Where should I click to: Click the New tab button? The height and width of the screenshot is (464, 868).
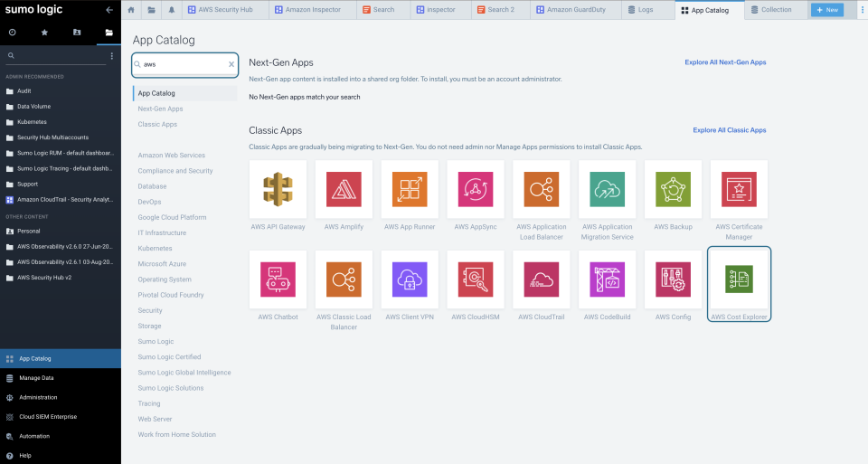827,10
